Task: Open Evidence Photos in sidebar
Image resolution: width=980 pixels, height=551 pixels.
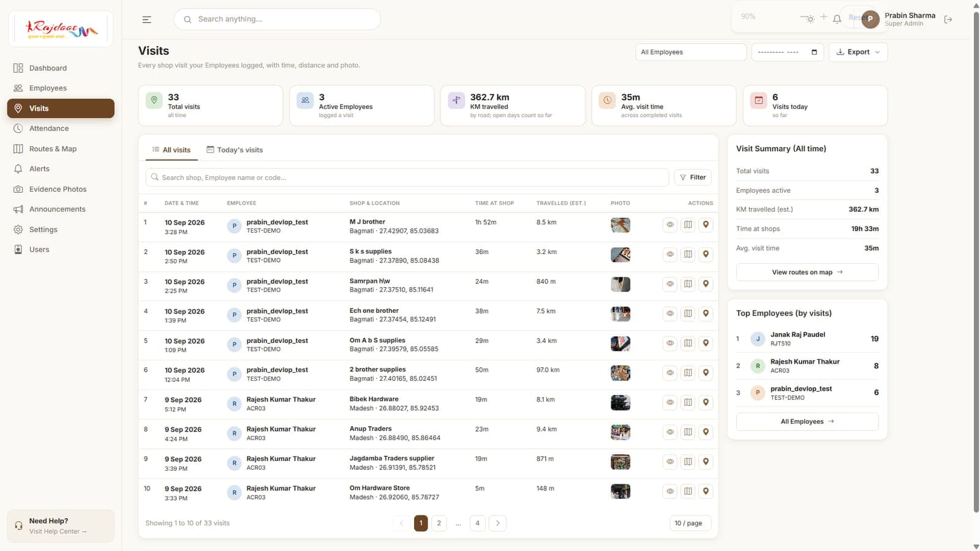Action: click(61, 189)
